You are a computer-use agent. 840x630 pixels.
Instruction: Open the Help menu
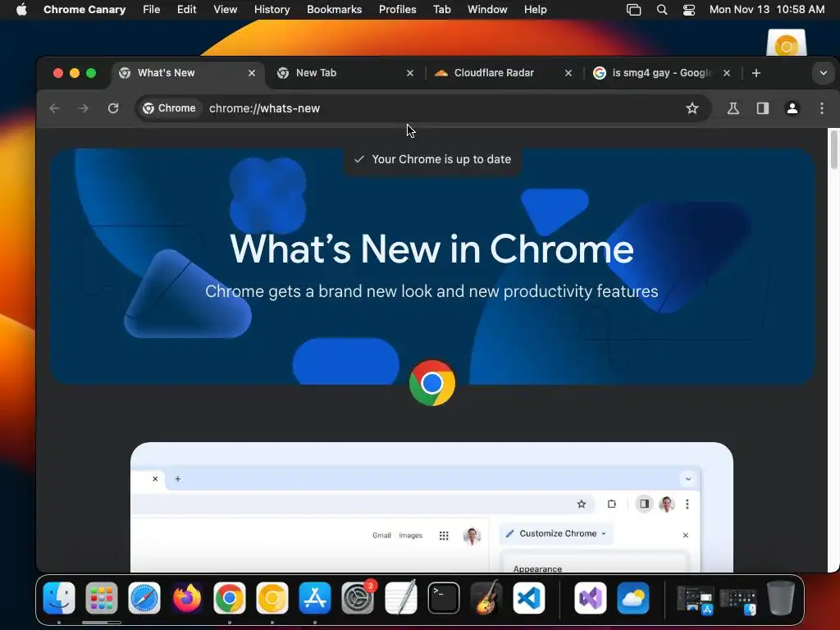535,10
